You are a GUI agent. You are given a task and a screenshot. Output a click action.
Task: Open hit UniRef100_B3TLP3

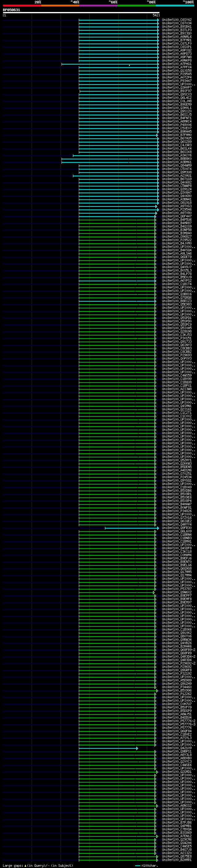point(176,30)
